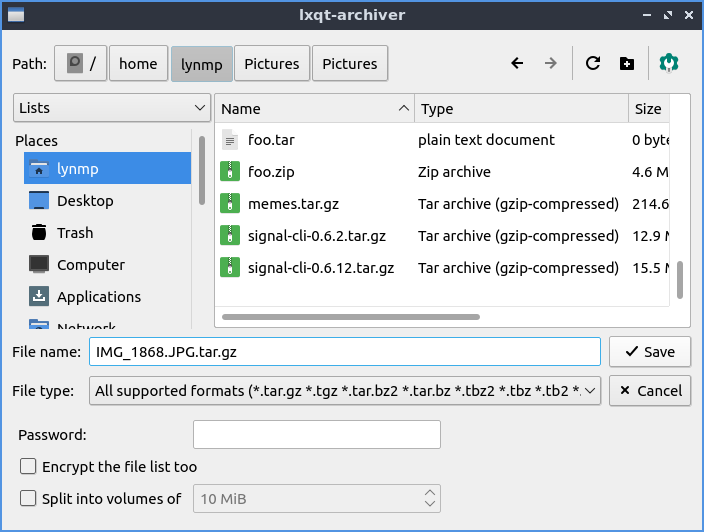Open Applications in Places sidebar
The image size is (704, 532).
[x=98, y=297]
